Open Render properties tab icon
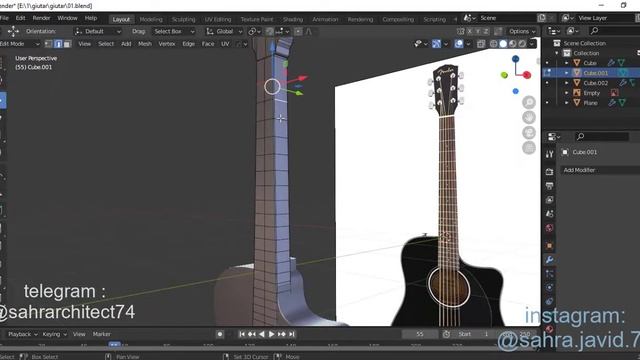The width and height of the screenshot is (640, 360). click(549, 172)
